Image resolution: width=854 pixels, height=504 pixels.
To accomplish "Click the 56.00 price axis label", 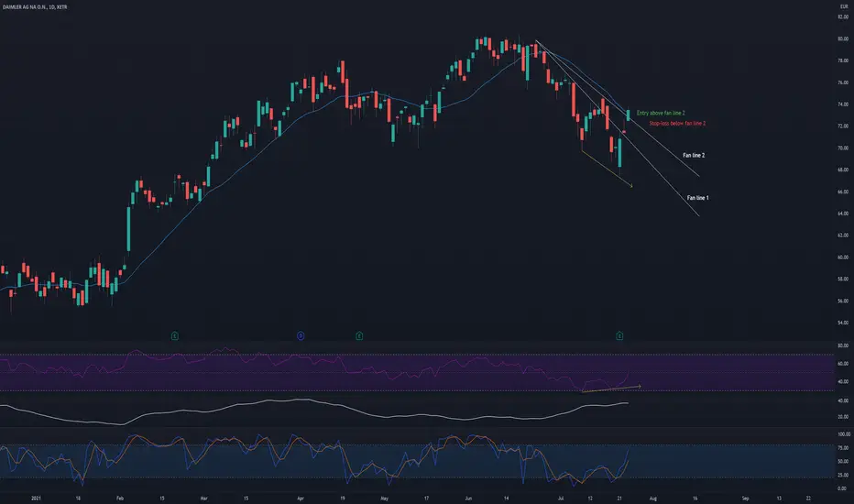I will point(843,301).
